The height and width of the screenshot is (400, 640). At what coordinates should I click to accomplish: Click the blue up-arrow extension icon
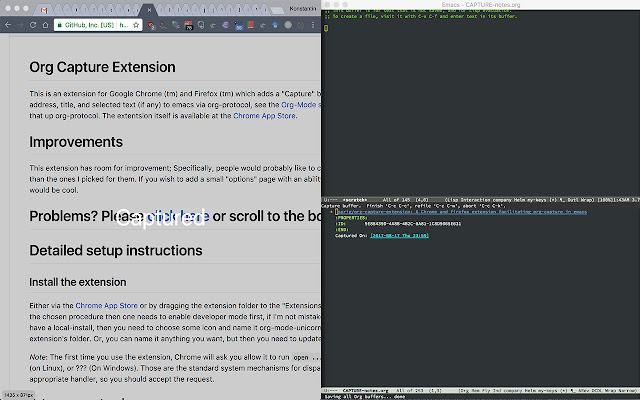(x=276, y=25)
